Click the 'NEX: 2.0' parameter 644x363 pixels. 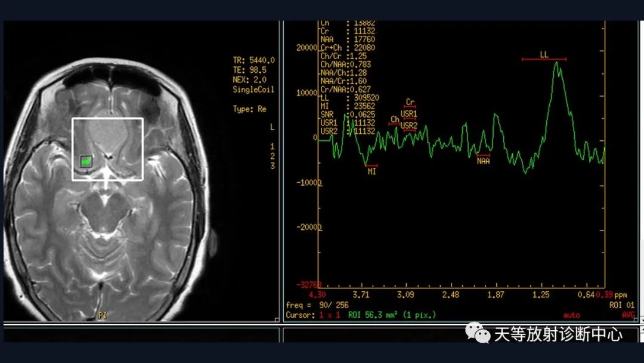249,80
